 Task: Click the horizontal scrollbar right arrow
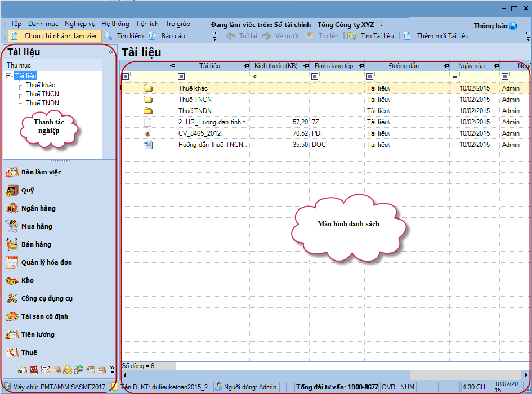coord(526,375)
